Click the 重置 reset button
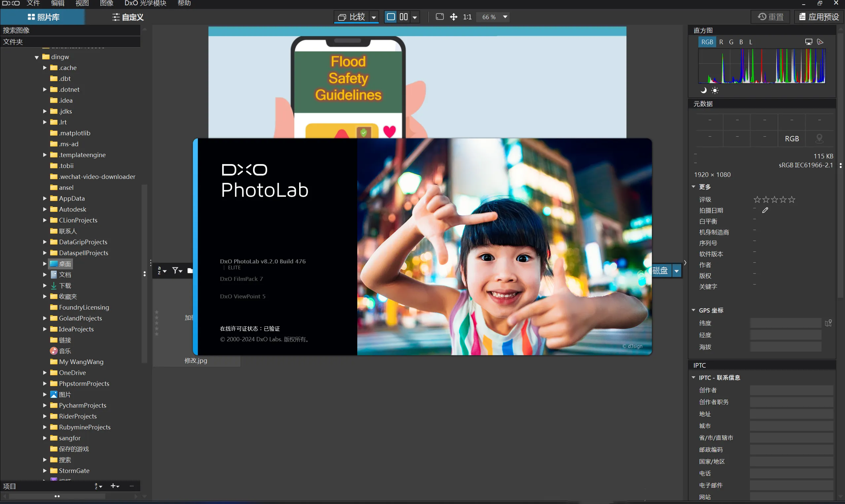The height and width of the screenshot is (504, 845). [x=771, y=17]
